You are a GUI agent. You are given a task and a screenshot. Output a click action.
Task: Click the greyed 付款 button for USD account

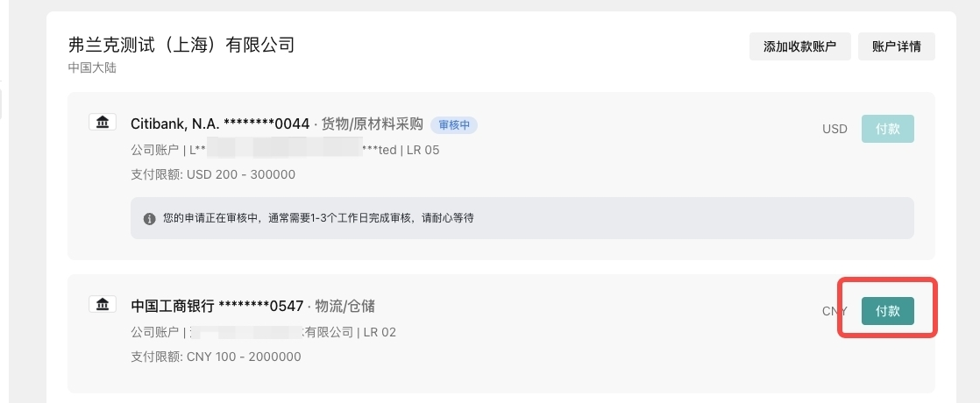pos(887,129)
